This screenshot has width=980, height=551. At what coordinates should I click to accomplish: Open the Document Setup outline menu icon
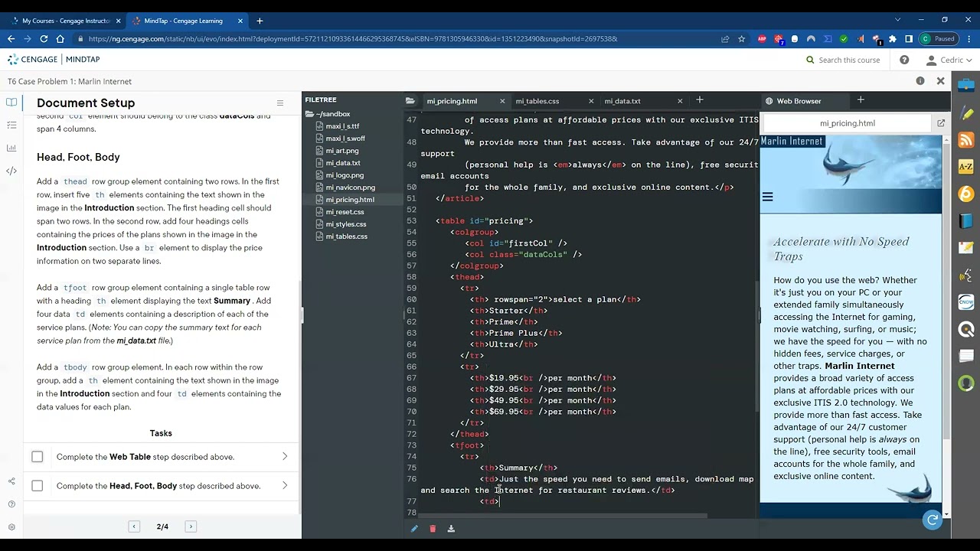(x=280, y=103)
